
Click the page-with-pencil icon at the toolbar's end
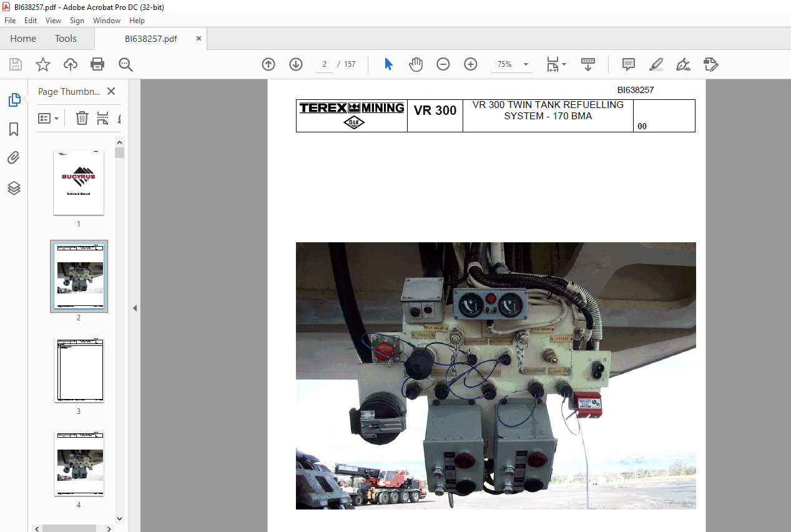[x=711, y=64]
